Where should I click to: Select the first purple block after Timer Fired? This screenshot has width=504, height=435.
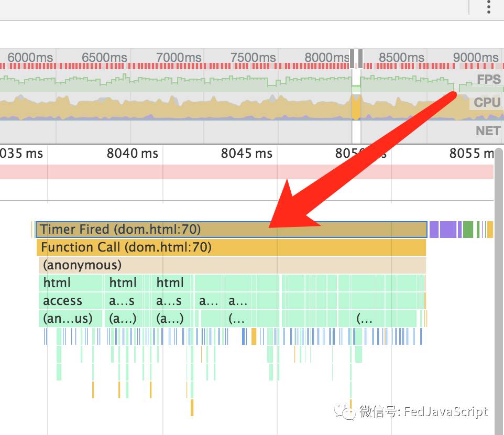click(434, 230)
